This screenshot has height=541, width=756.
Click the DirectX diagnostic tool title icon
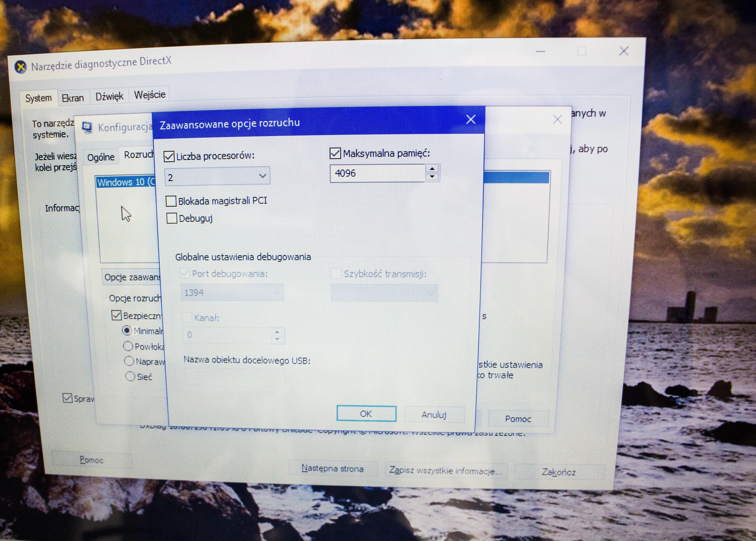click(x=21, y=67)
